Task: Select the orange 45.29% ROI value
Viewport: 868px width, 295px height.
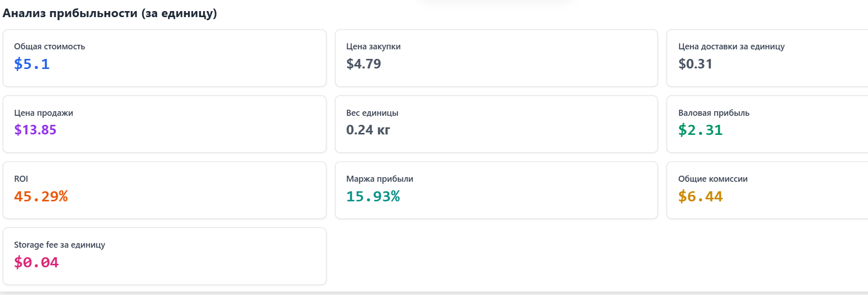Action: pos(41,196)
